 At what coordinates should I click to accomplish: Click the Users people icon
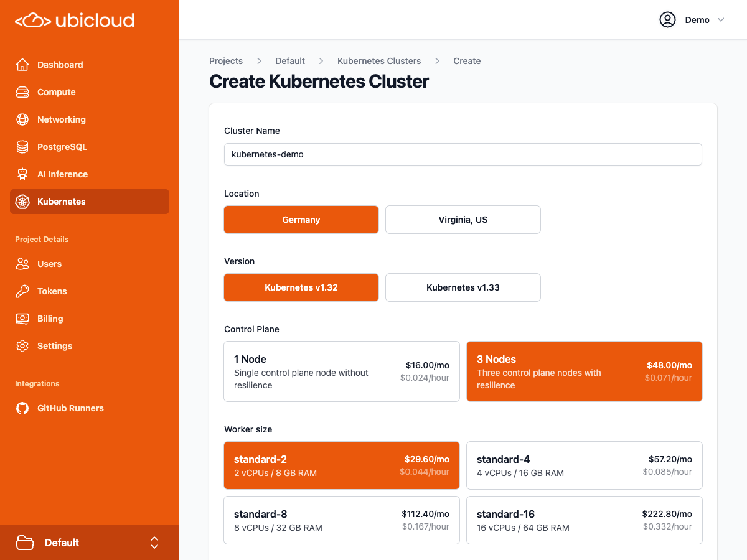[22, 264]
